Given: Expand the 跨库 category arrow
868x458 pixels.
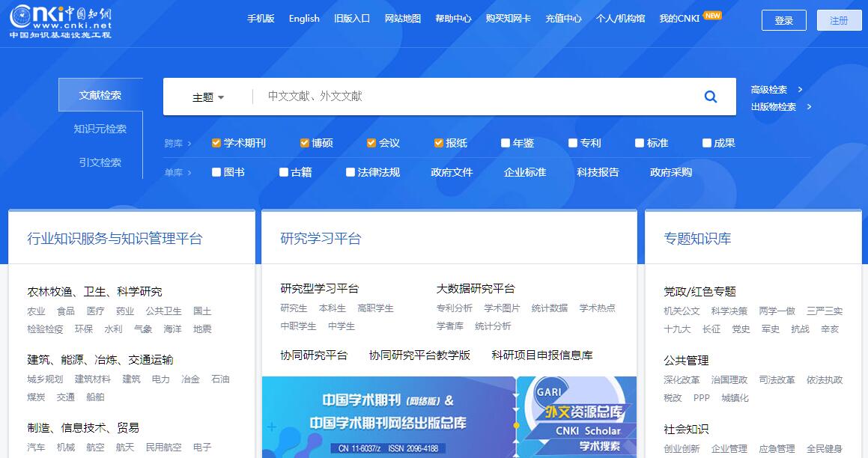Looking at the screenshot, I should click(x=189, y=144).
